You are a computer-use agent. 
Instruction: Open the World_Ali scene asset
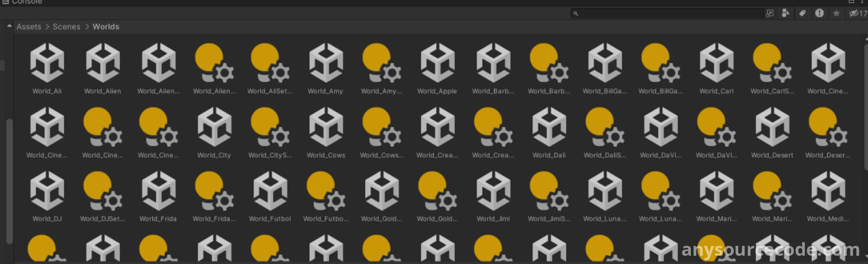pos(47,63)
